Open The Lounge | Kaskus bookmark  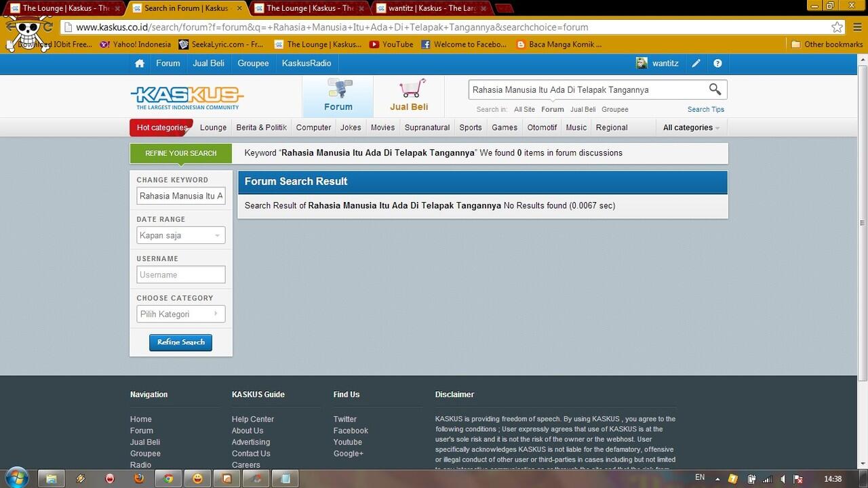[317, 44]
